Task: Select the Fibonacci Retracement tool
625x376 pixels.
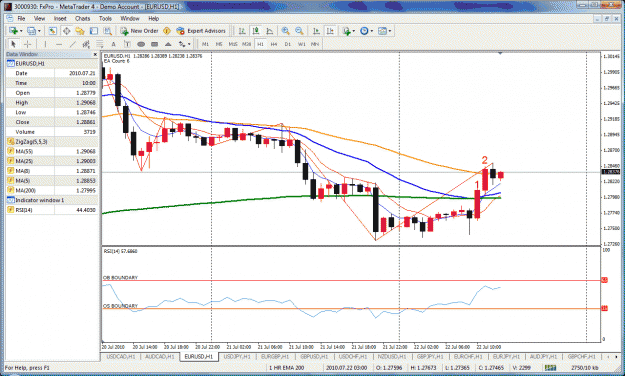Action: pos(100,44)
